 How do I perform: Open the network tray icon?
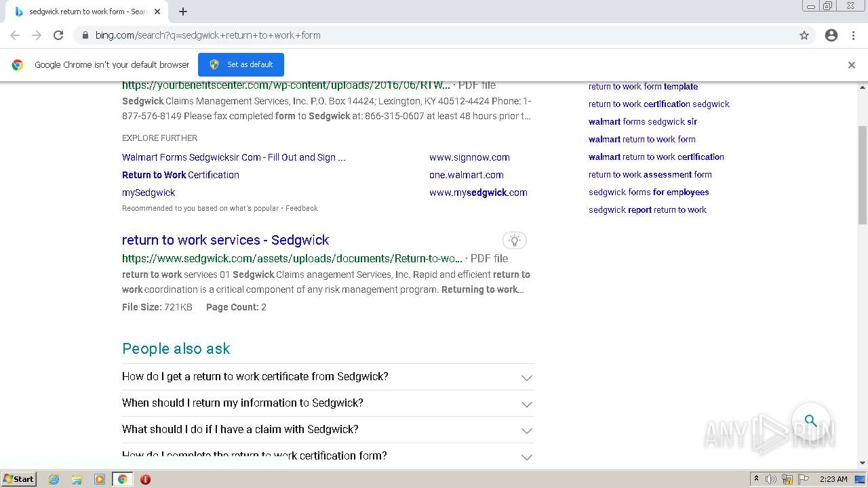(787, 479)
